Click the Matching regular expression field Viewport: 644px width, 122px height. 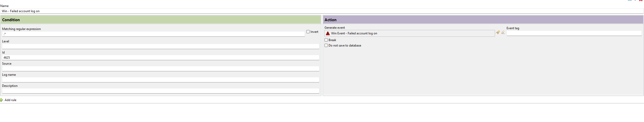point(153,34)
